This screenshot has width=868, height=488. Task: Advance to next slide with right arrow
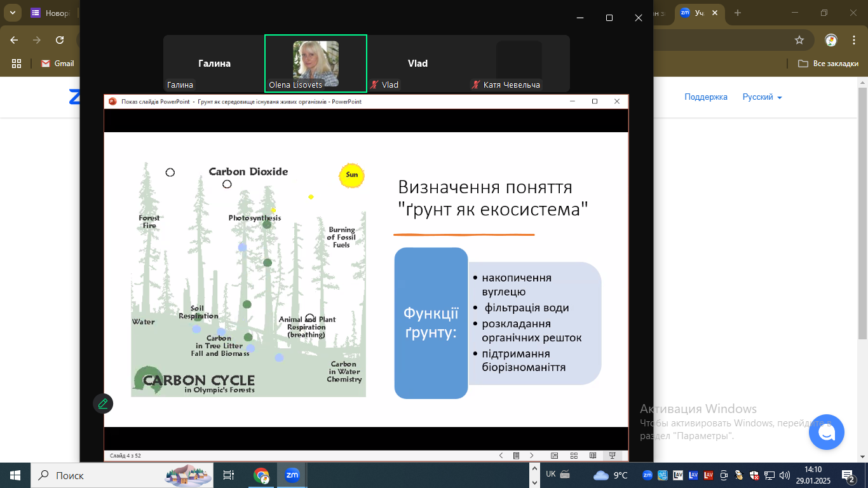[532, 456]
